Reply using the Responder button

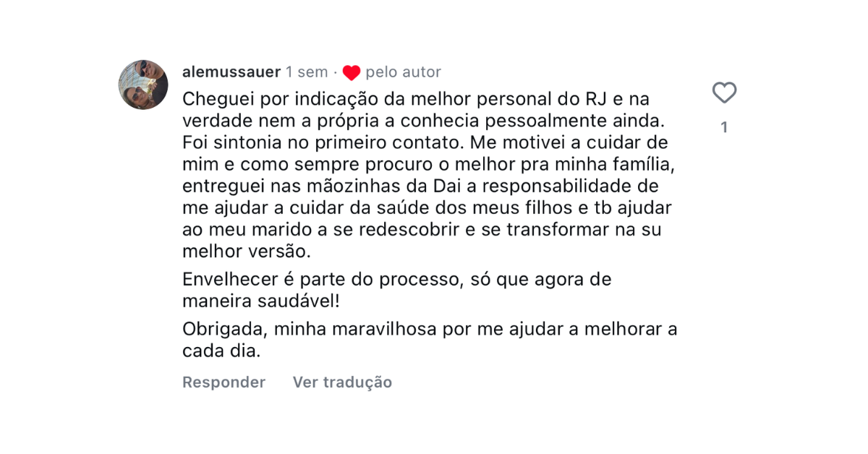224,382
